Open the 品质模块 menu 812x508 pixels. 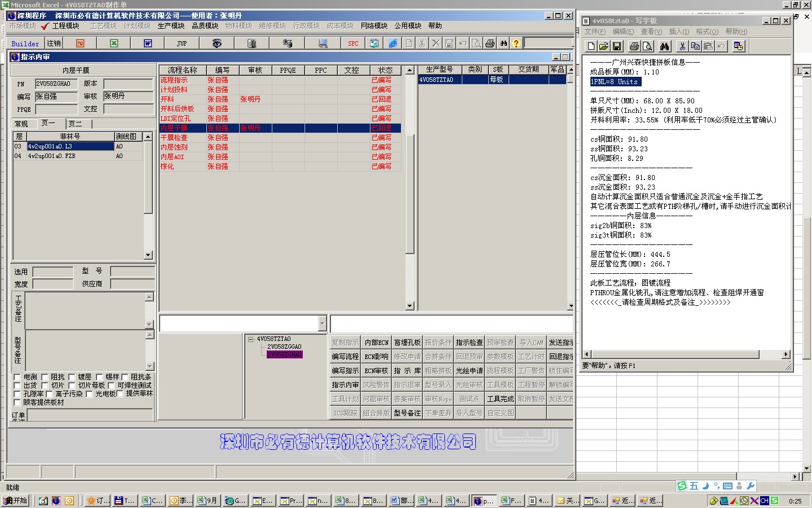click(x=205, y=26)
